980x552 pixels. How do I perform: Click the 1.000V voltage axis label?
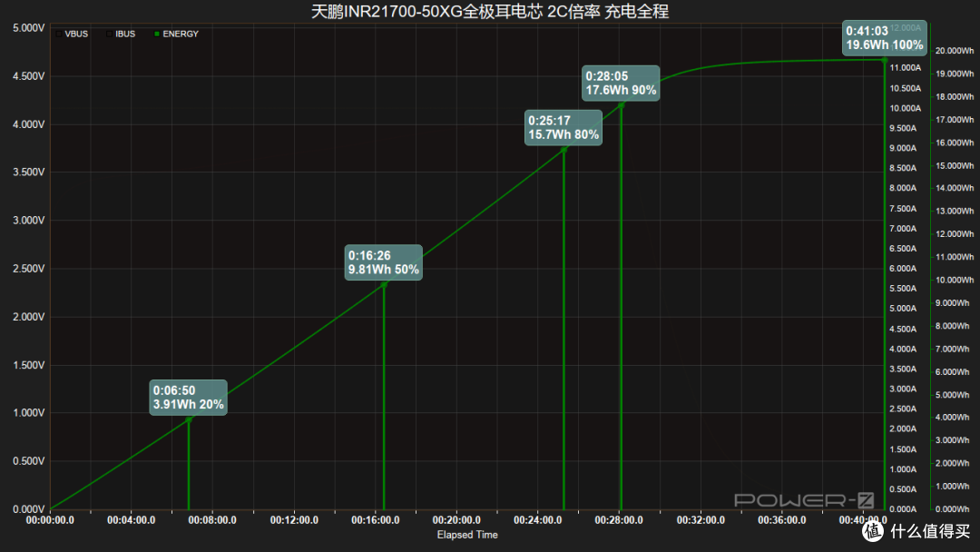pyautogui.click(x=29, y=412)
